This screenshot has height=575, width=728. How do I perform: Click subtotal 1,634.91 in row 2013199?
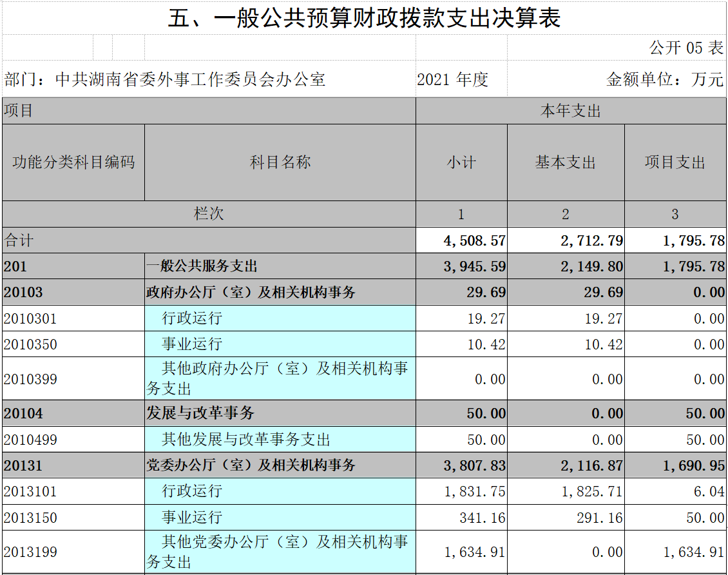461,552
